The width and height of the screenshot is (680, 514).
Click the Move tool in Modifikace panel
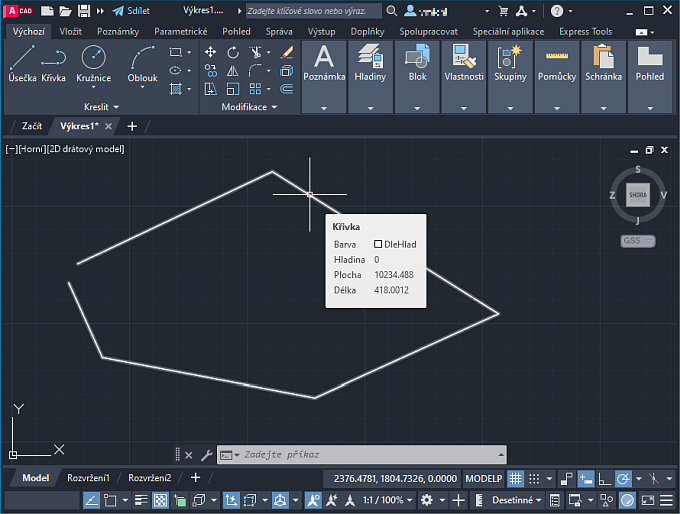(x=210, y=52)
